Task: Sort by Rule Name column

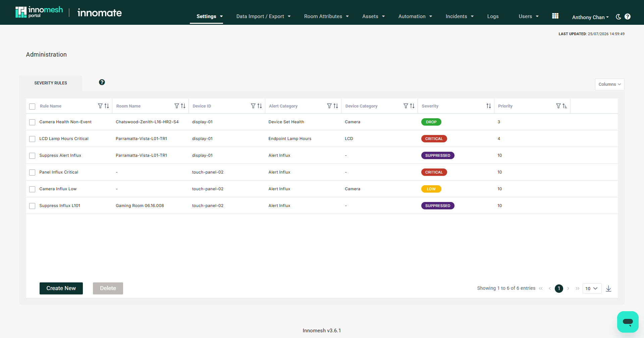Action: click(107, 106)
